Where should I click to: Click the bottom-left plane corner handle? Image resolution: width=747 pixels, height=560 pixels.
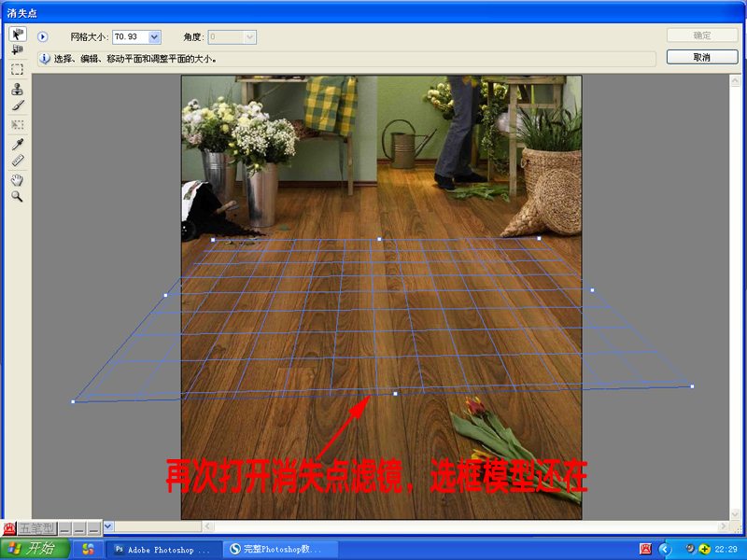pos(73,401)
